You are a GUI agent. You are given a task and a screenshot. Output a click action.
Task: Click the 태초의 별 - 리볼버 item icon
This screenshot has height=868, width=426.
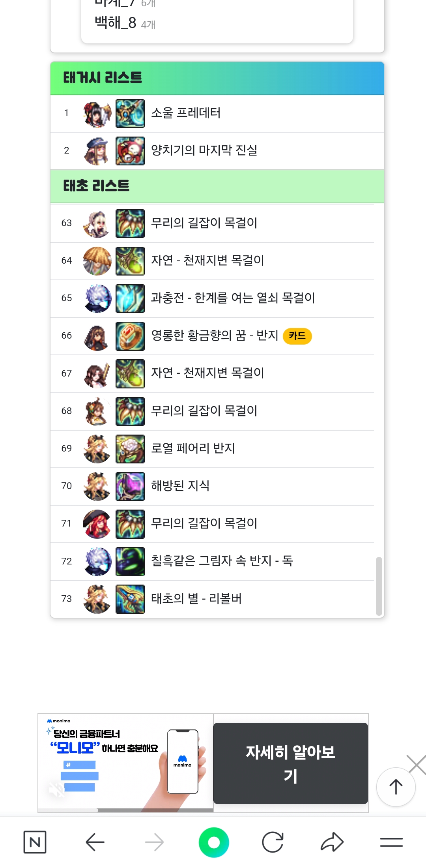pyautogui.click(x=130, y=599)
